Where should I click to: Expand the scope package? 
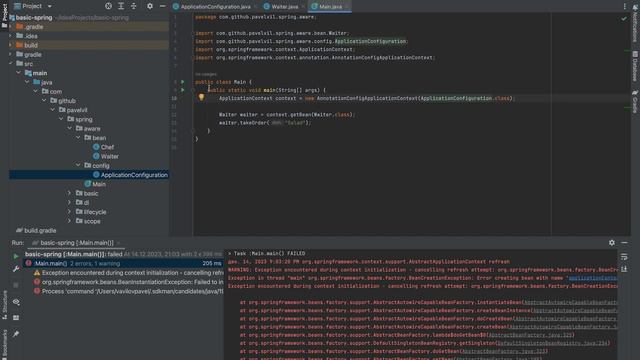tap(70, 221)
